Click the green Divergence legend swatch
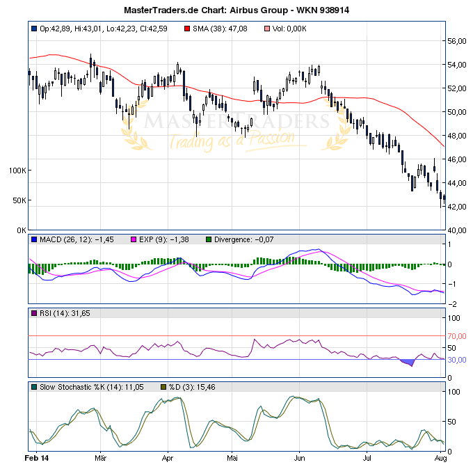 point(209,239)
